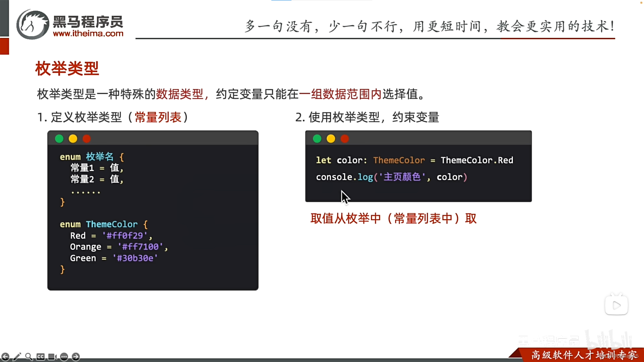Toggle CC subtitles on the slideshow

coord(41,357)
